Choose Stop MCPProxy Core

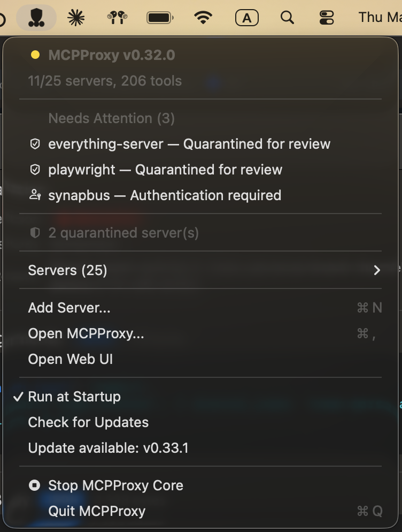tap(200, 485)
